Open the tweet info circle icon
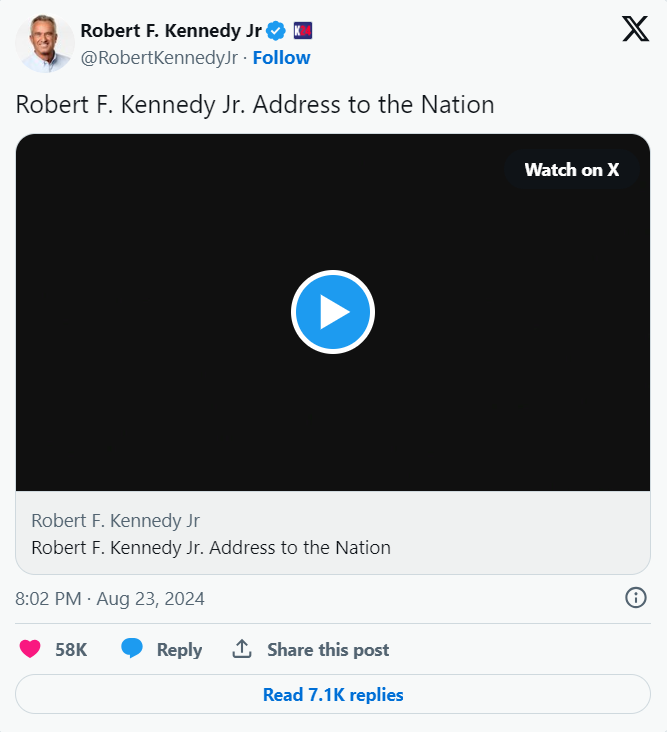 [x=635, y=598]
